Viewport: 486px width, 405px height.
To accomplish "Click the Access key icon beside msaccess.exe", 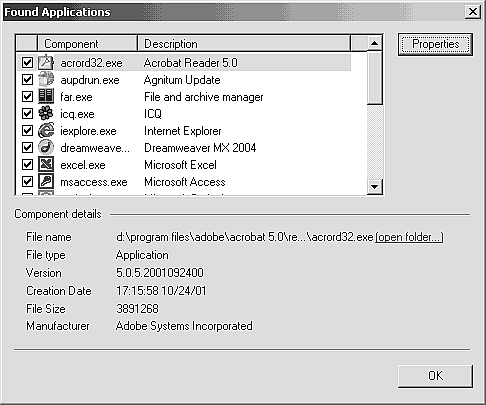I will coord(46,181).
